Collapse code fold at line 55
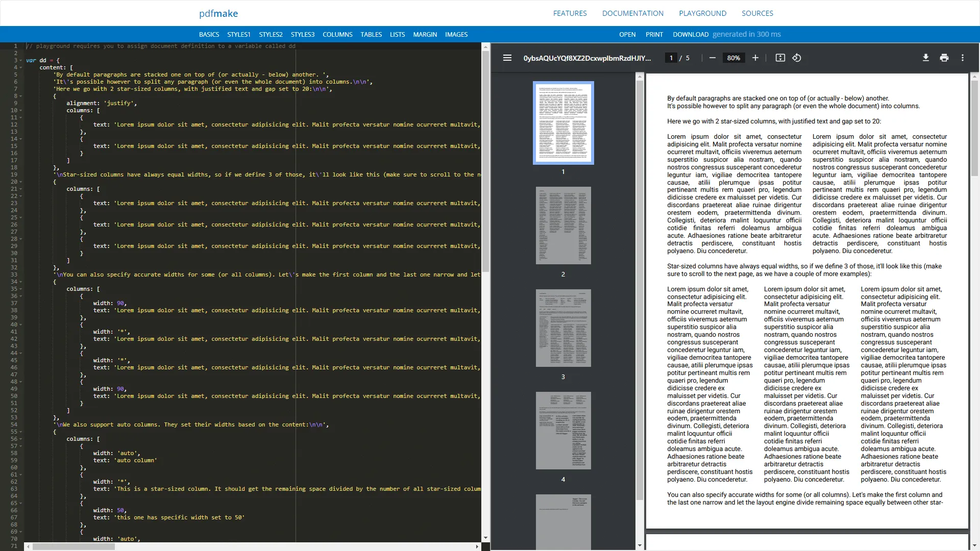Image resolution: width=980 pixels, height=551 pixels. pyautogui.click(x=21, y=432)
